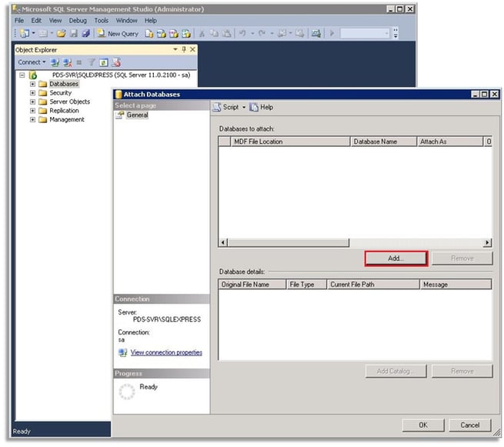The width and height of the screenshot is (504, 447).
Task: Click the Cancel button
Action: (x=469, y=425)
